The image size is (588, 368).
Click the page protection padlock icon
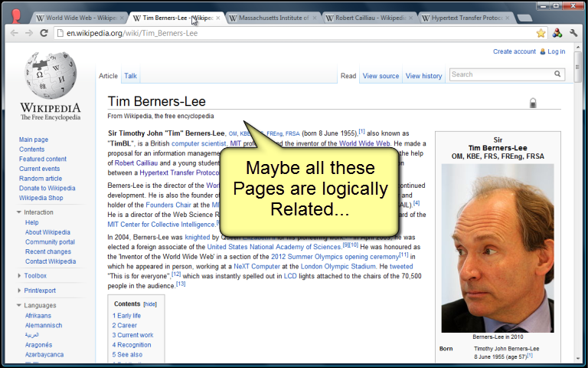[x=533, y=103]
